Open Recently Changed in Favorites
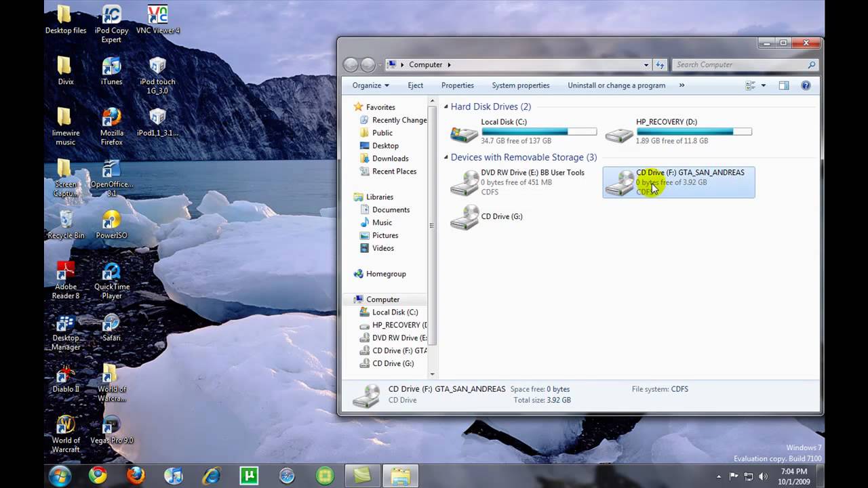 click(393, 120)
